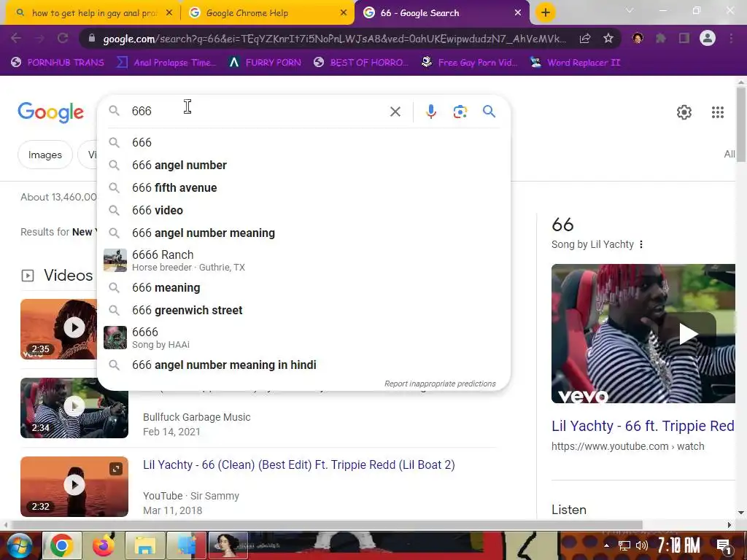Open the Word Replacer II bookmark
The height and width of the screenshot is (560, 747).
tap(576, 63)
